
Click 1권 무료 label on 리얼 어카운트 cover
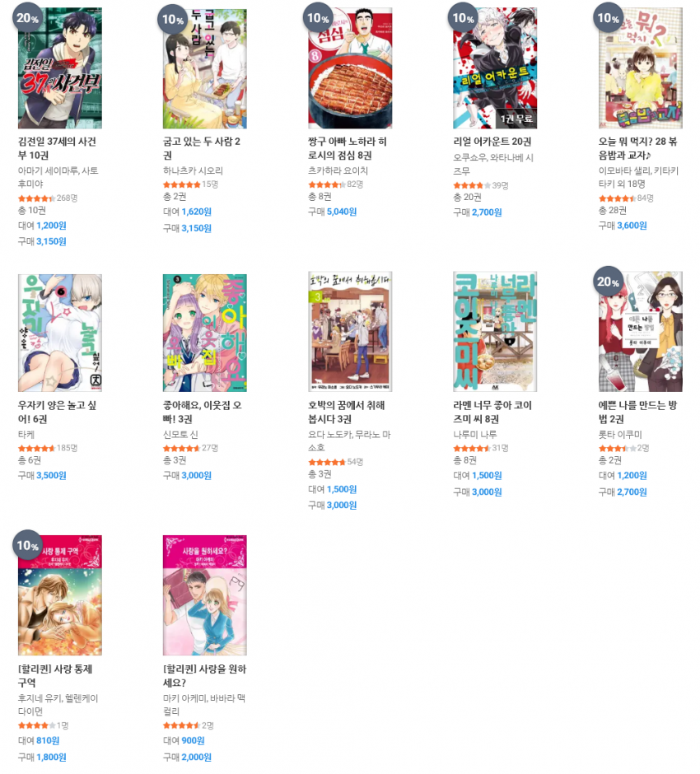coord(516,119)
